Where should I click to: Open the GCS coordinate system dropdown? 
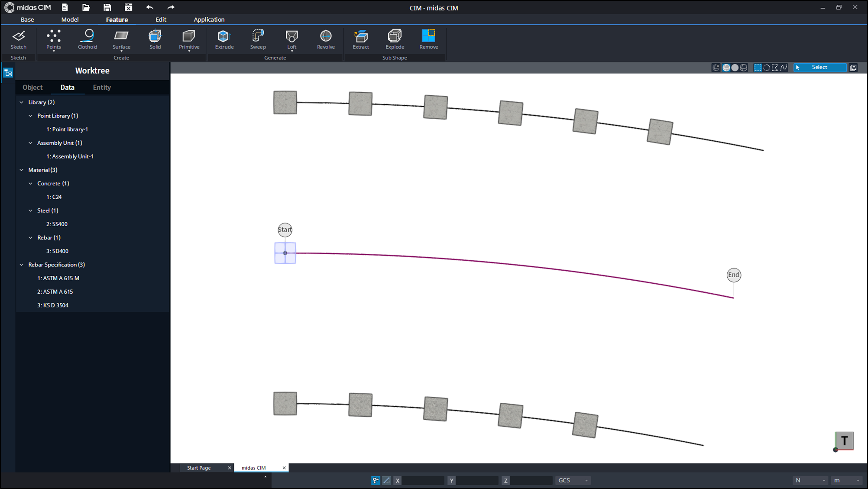573,480
